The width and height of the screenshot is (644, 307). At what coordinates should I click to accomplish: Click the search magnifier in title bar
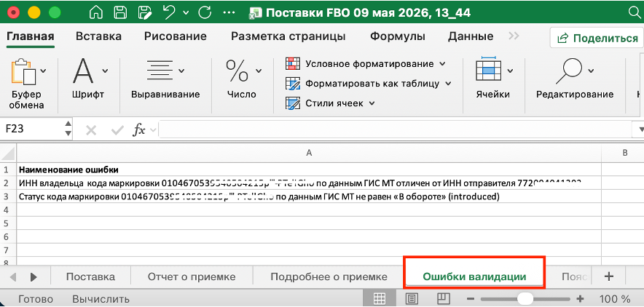pos(635,12)
